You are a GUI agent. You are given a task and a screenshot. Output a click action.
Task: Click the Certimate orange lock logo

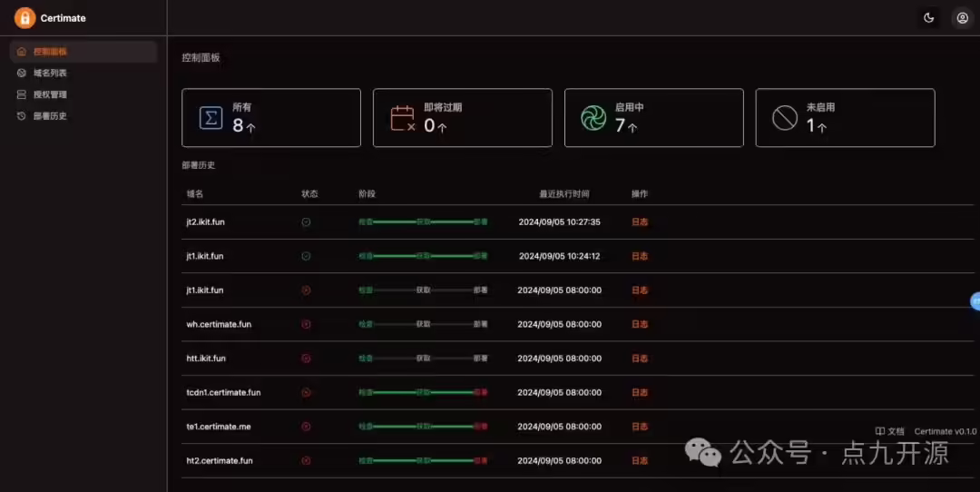coord(25,18)
